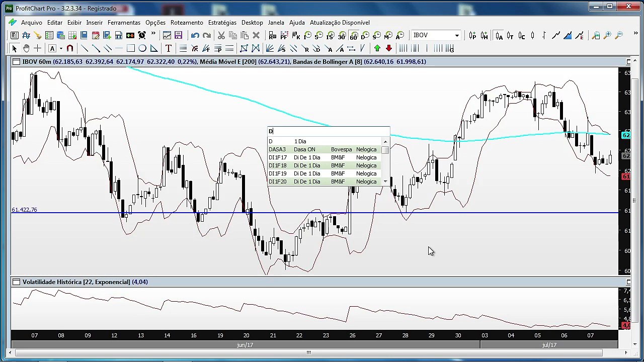The image size is (644, 362).
Task: Delete with the X icon
Action: click(256, 35)
